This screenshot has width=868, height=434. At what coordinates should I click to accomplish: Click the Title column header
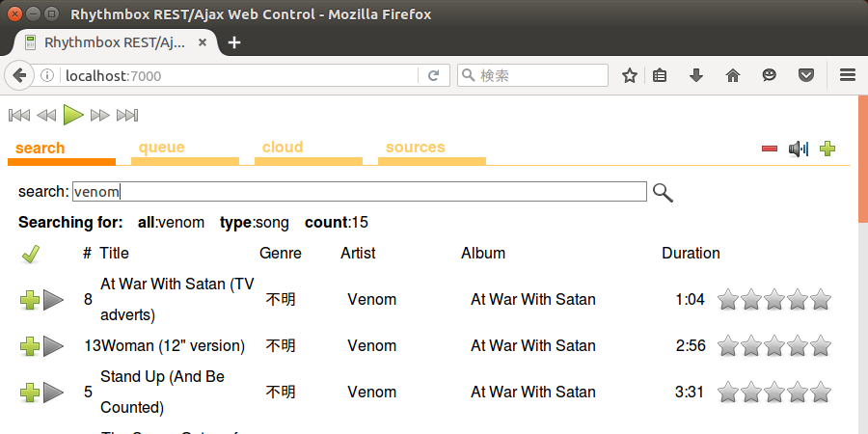[114, 253]
